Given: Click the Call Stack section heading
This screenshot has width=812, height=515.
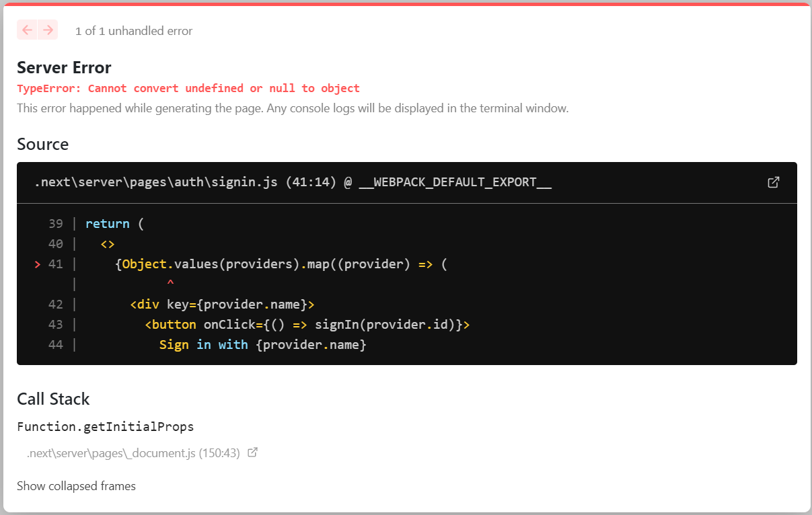Looking at the screenshot, I should (53, 399).
